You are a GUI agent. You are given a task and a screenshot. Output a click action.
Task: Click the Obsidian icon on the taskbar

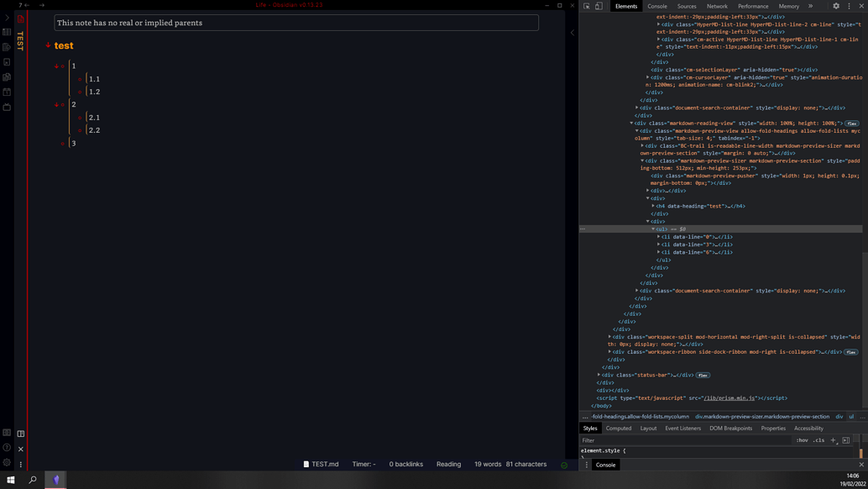(x=55, y=480)
